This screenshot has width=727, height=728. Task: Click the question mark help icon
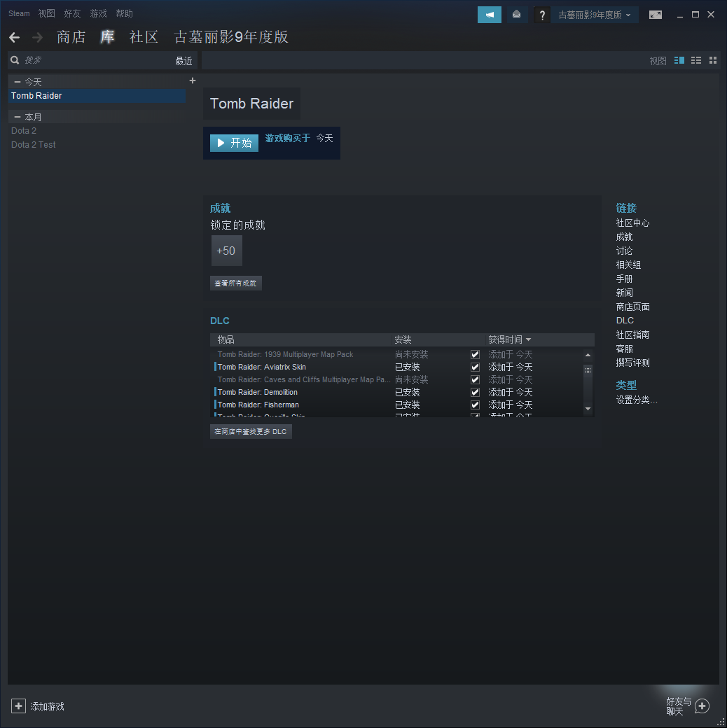pyautogui.click(x=541, y=15)
